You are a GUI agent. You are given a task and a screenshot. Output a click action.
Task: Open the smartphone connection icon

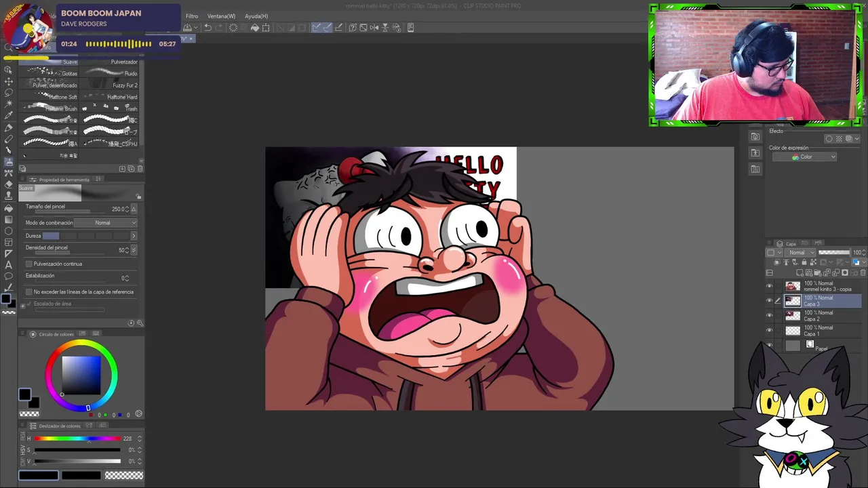411,28
